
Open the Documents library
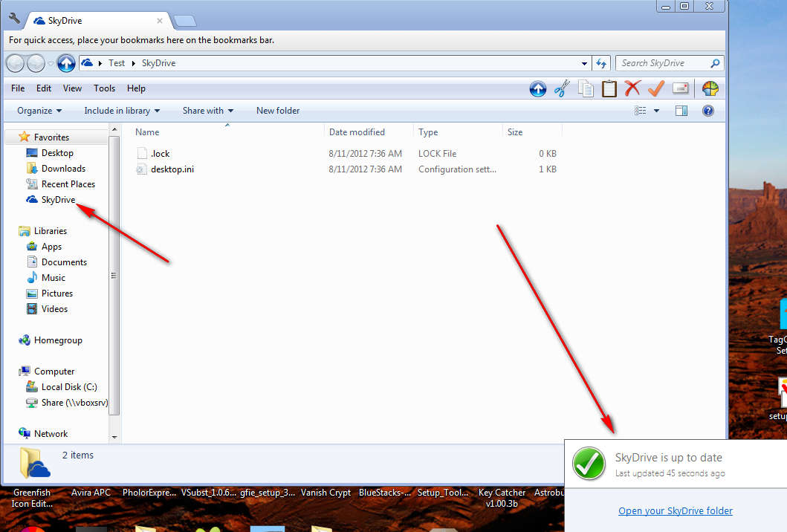pyautogui.click(x=64, y=262)
